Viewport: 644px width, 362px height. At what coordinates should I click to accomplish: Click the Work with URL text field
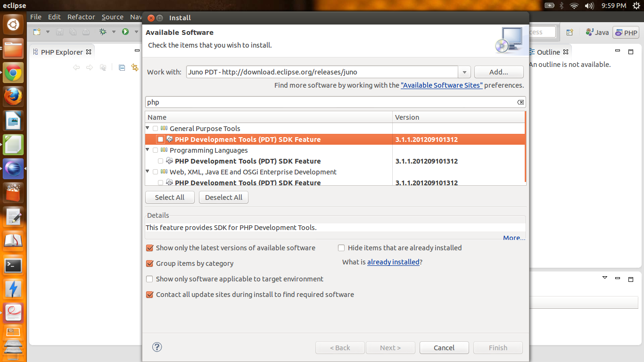[322, 72]
